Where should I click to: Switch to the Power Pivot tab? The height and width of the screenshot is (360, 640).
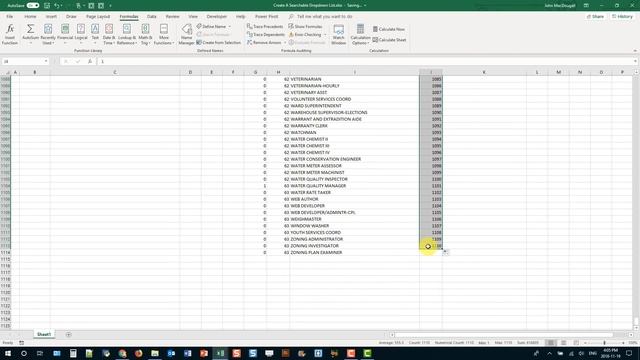pos(267,16)
